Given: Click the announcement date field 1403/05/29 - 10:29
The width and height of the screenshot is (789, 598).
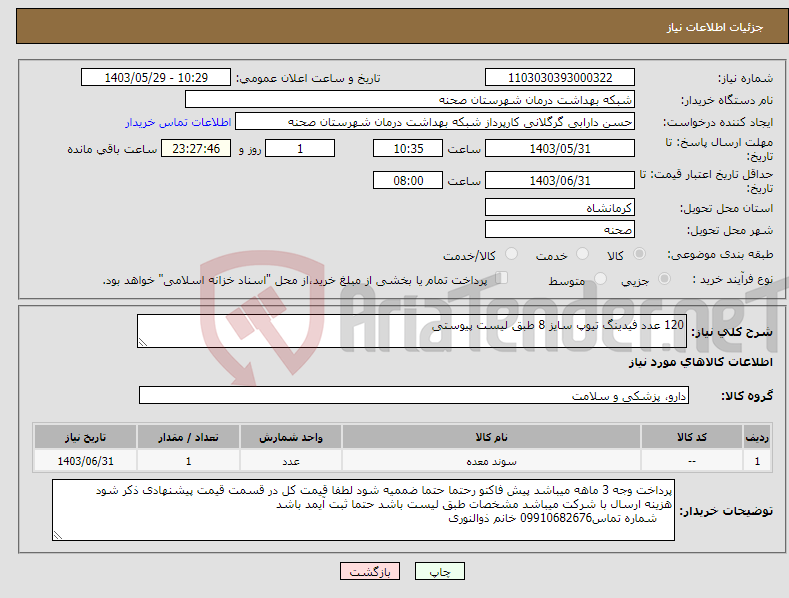Looking at the screenshot, I should (155, 78).
